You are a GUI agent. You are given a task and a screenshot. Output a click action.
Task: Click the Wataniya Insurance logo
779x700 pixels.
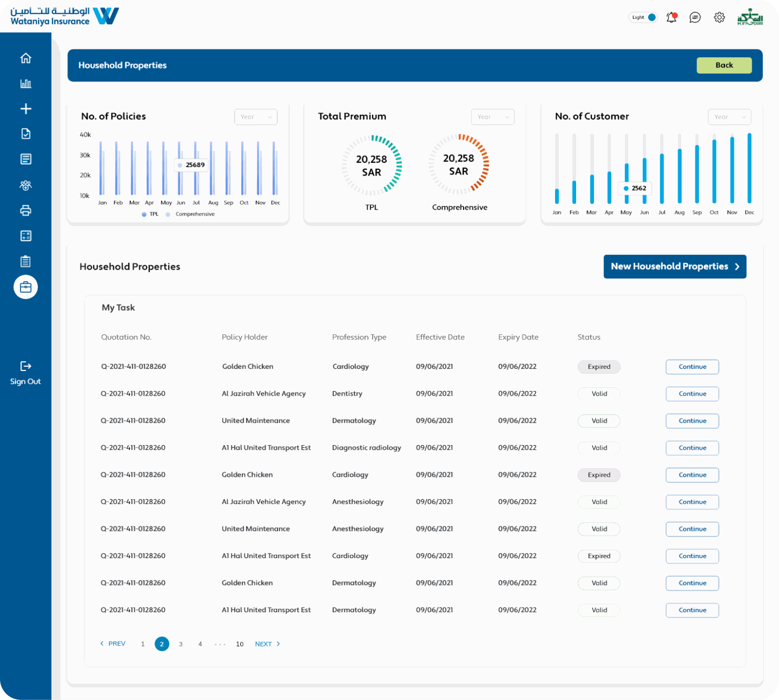[x=65, y=16]
